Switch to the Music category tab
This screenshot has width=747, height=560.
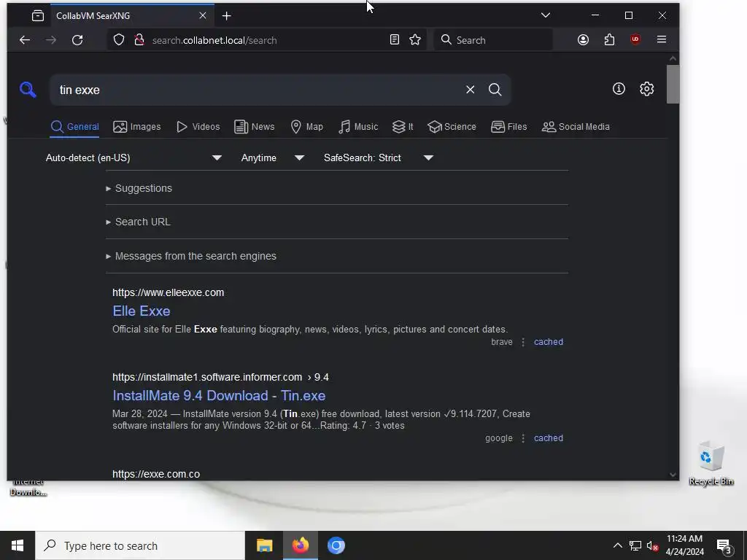pyautogui.click(x=358, y=127)
